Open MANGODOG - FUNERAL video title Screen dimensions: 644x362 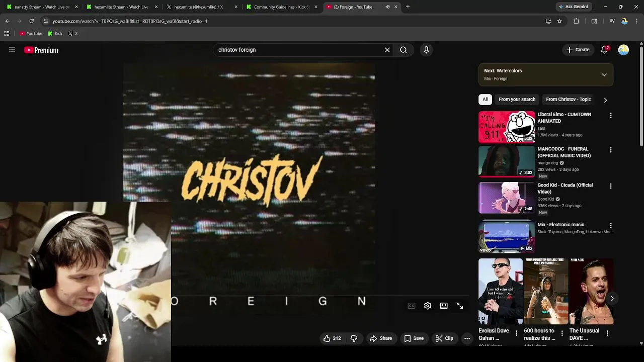coord(564,152)
